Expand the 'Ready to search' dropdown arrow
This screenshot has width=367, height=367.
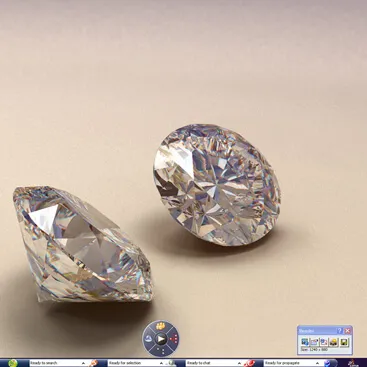[83, 363]
